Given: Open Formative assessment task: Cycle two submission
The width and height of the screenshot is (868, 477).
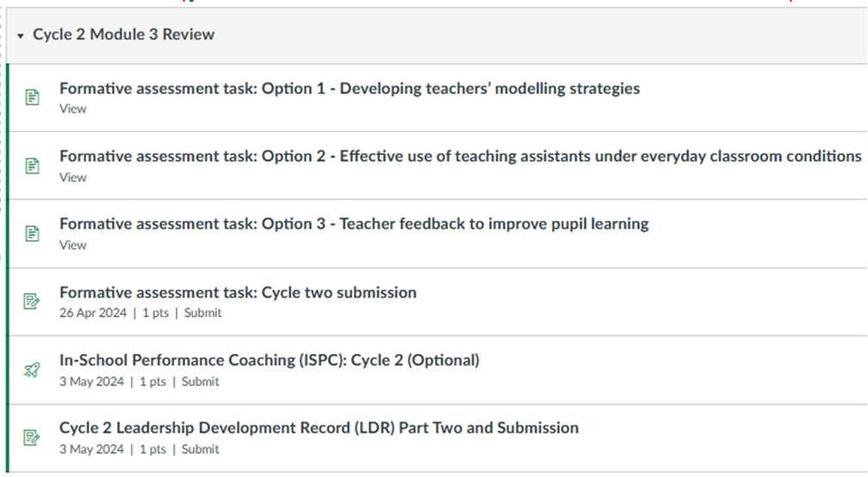Looking at the screenshot, I should (238, 292).
